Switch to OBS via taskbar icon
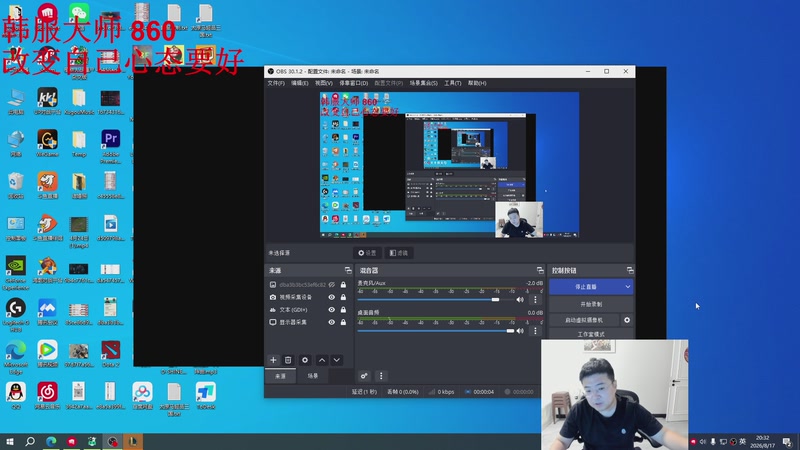Screen dimensions: 800x450 coord(112,441)
